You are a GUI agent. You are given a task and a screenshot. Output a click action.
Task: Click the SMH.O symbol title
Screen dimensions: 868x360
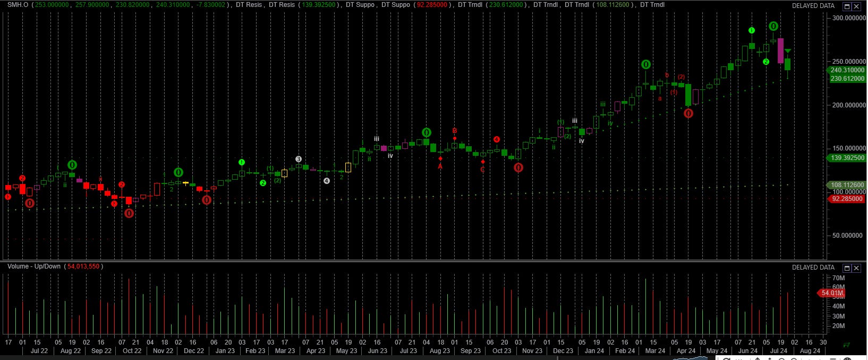coord(18,5)
